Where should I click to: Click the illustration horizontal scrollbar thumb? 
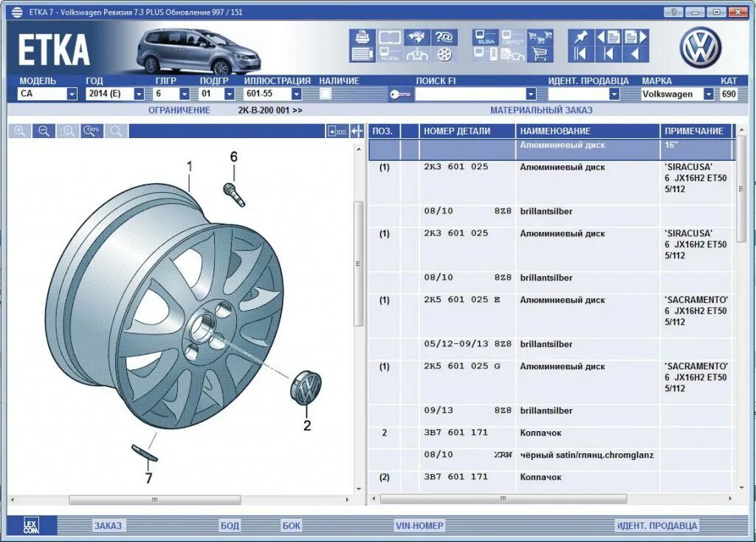tap(155, 500)
